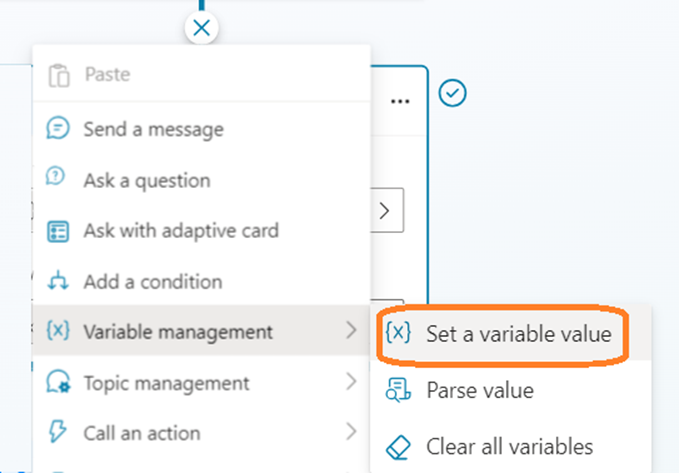679x473 pixels.
Task: Expand Call an action submenu arrow
Action: 351,432
